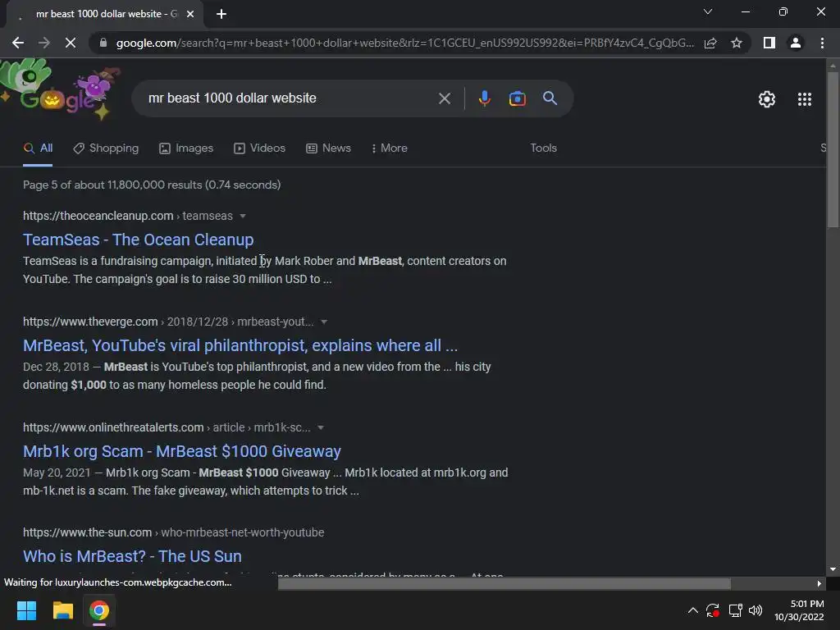Share this page from address bar
Viewport: 840px width, 630px height.
710,43
